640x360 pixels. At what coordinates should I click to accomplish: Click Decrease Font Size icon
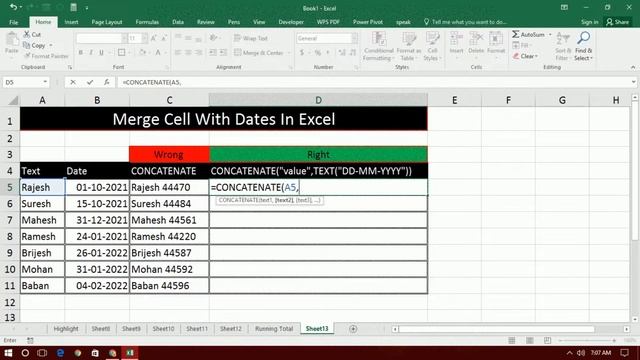[x=164, y=38]
